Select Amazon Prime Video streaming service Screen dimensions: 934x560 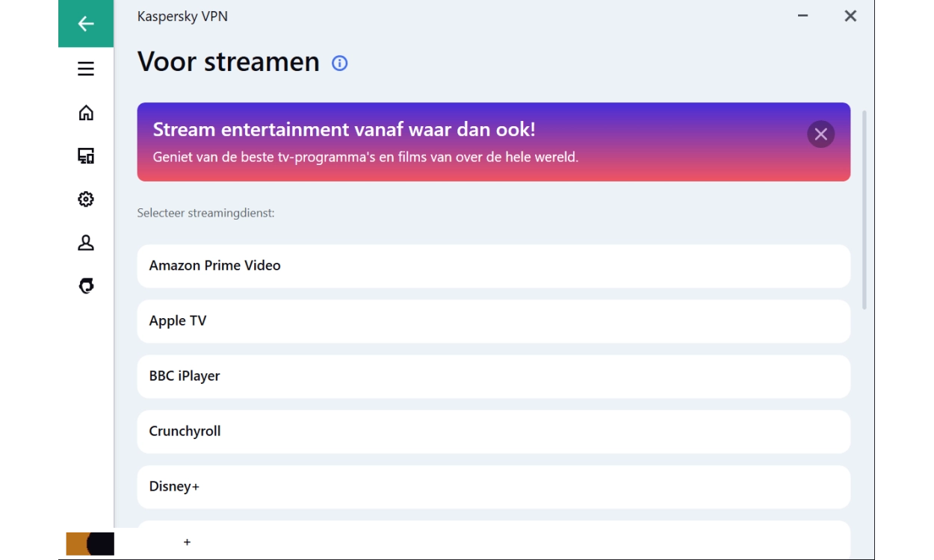pos(493,266)
